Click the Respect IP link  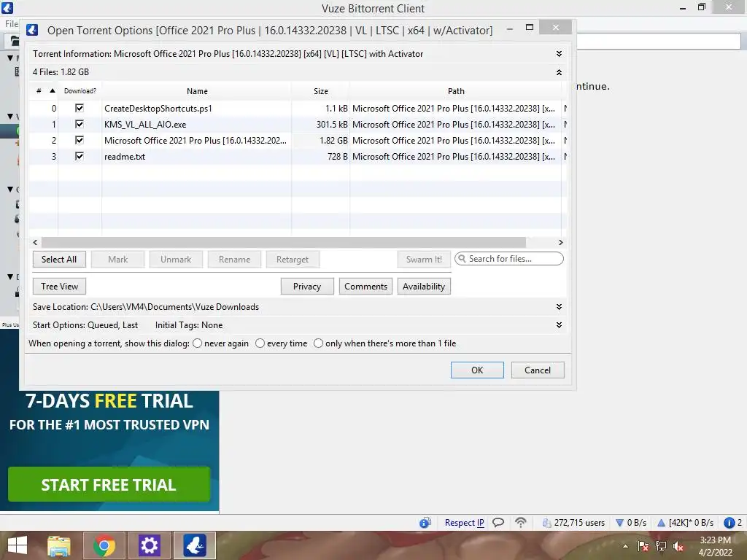[464, 523]
